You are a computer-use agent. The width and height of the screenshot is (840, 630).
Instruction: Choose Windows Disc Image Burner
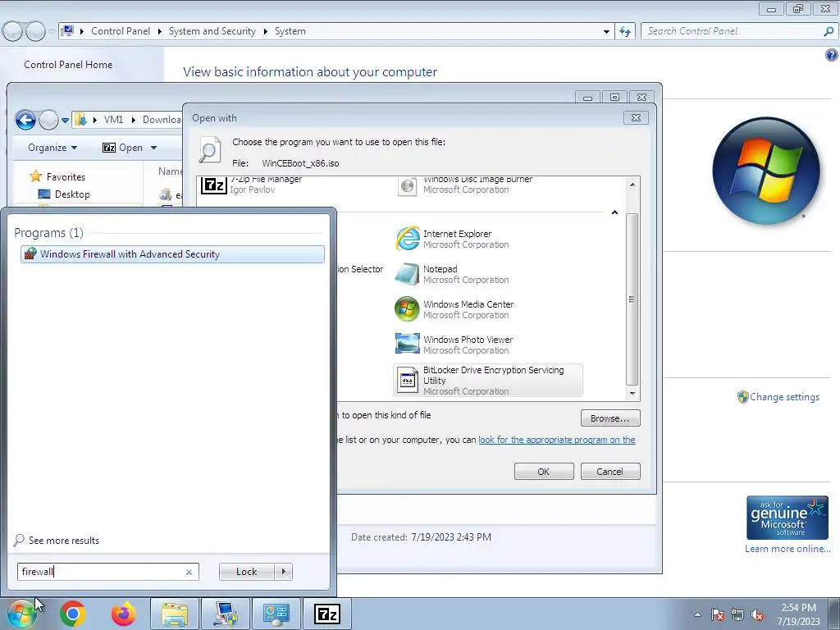pos(465,185)
